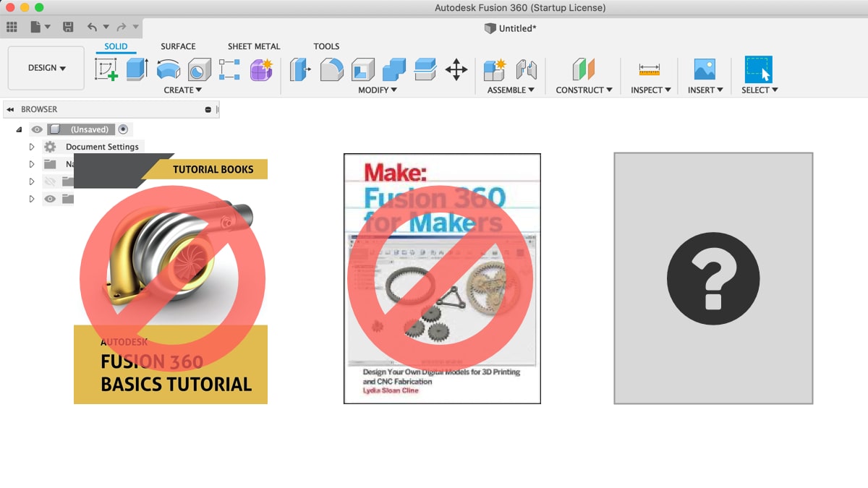Open the Measure tool

649,69
